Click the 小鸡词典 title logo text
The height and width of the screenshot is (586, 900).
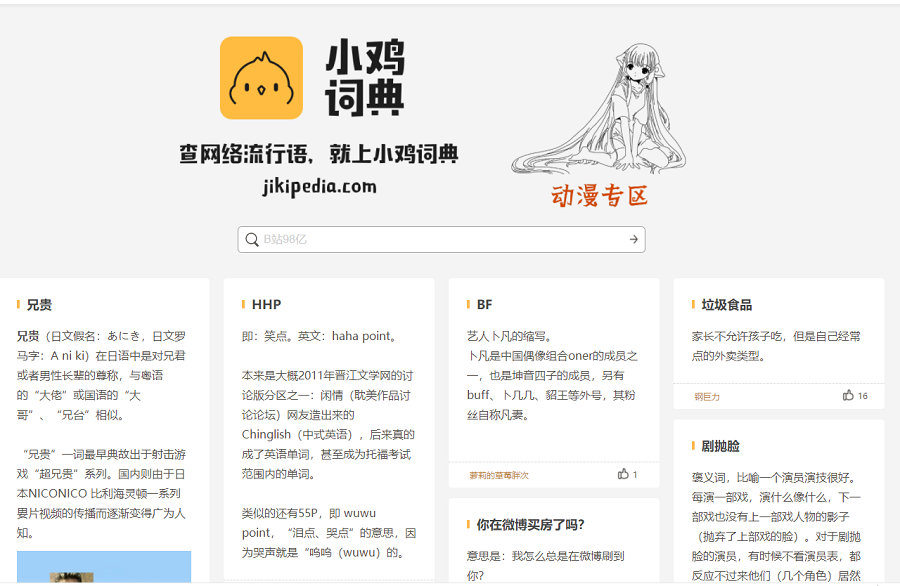tap(365, 77)
